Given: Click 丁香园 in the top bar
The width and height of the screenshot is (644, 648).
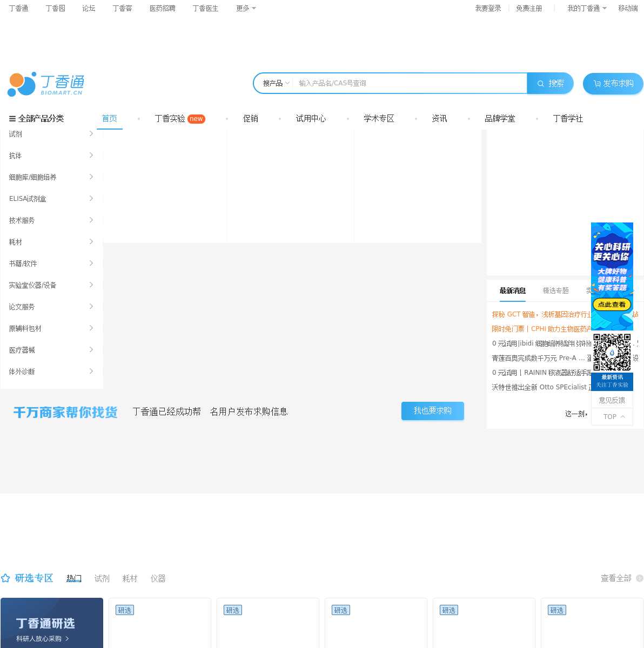Looking at the screenshot, I should [56, 8].
